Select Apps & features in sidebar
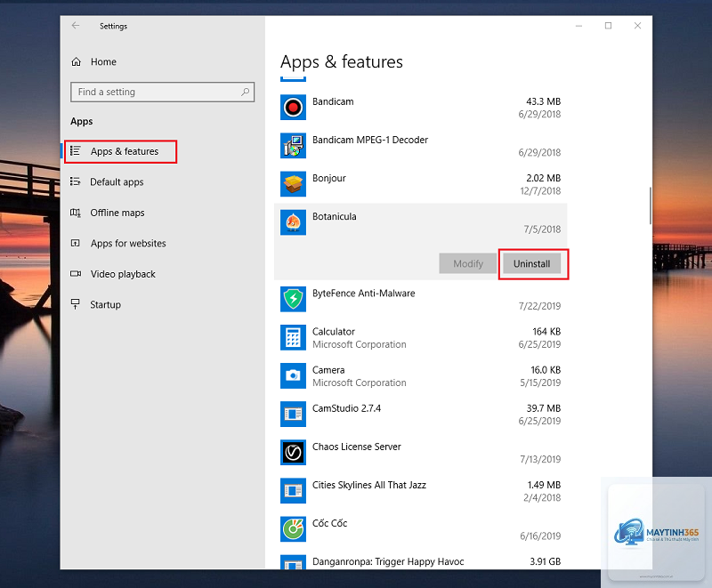This screenshot has width=712, height=588. click(x=125, y=151)
